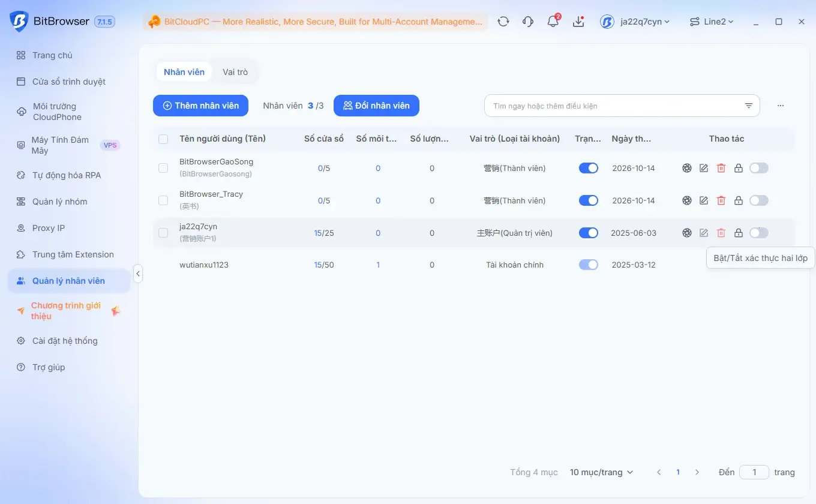Click the aperture icon in BitBrowser_Tracy row
Image resolution: width=816 pixels, height=504 pixels.
pos(687,200)
